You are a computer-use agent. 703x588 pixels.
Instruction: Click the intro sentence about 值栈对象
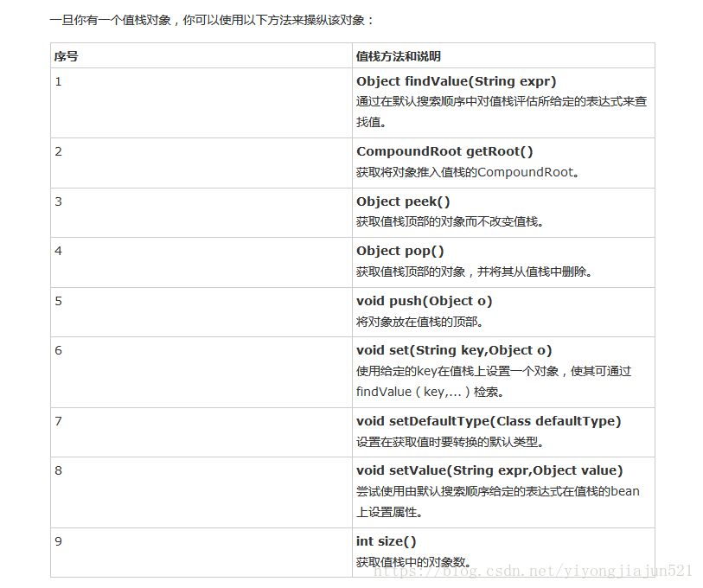click(211, 21)
